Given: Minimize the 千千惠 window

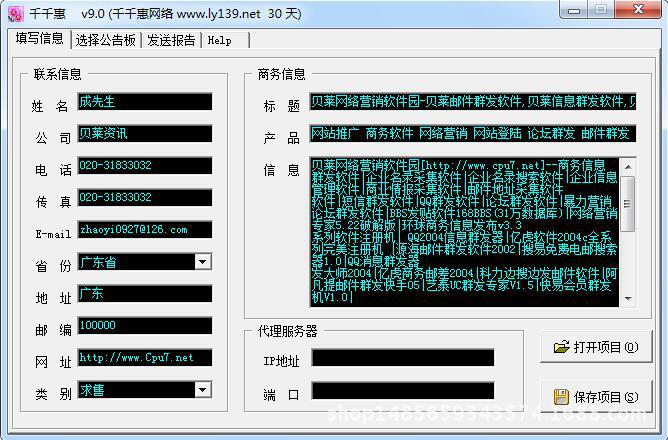Looking at the screenshot, I should [574, 10].
